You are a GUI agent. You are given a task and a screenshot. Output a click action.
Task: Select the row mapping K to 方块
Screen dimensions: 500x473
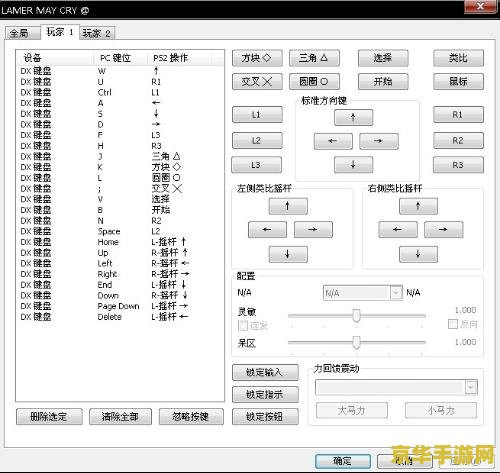tap(120, 167)
